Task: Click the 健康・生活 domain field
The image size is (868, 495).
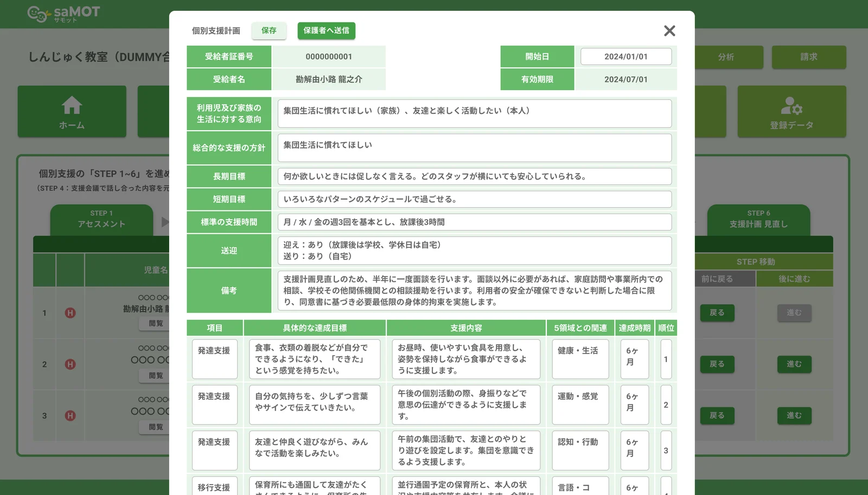Action: coord(580,359)
